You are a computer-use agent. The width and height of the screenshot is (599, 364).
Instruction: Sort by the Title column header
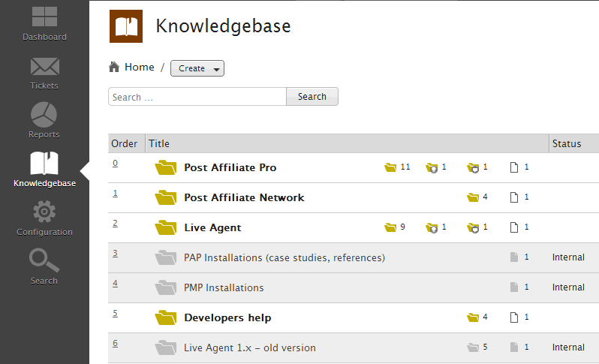pyautogui.click(x=159, y=143)
